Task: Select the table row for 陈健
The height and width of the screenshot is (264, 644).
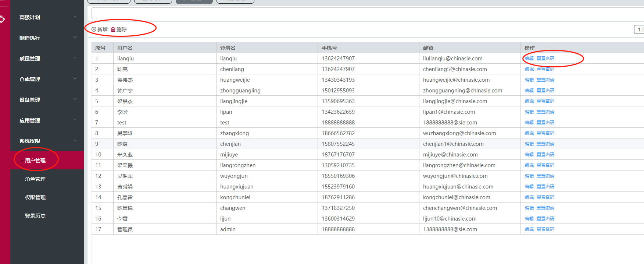Action: (257, 144)
